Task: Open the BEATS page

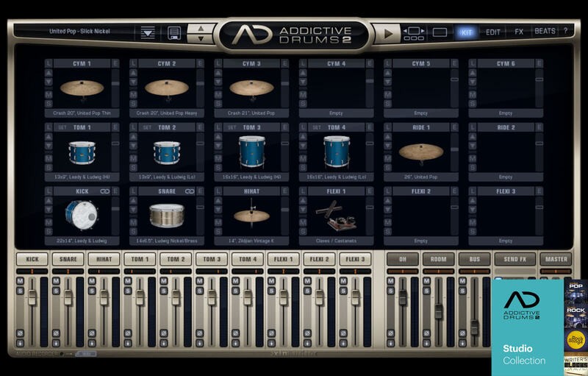Action: click(x=545, y=31)
